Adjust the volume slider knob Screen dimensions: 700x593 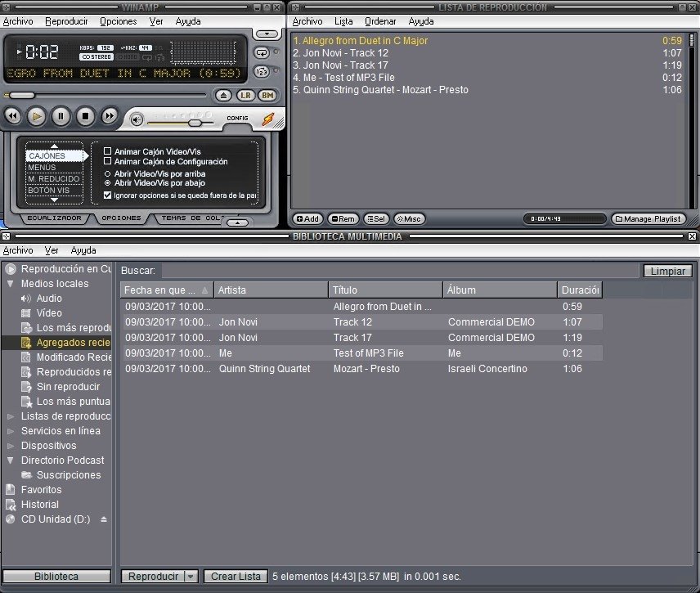[195, 123]
